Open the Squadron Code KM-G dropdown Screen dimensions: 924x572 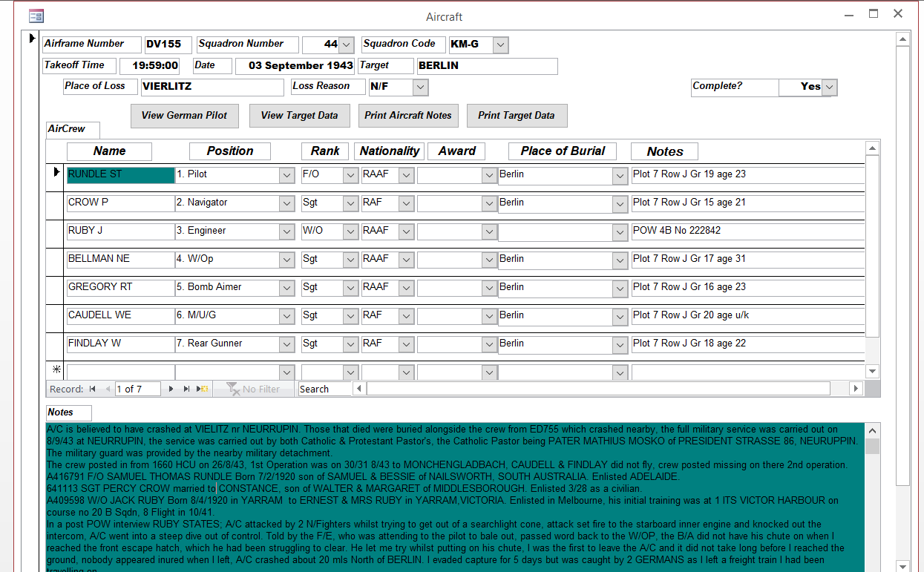pyautogui.click(x=501, y=45)
